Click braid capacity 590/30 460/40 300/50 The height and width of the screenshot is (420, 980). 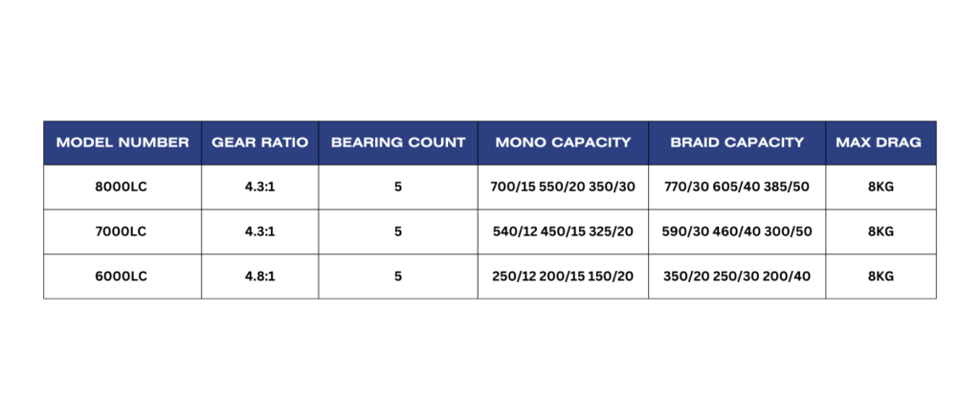point(737,232)
